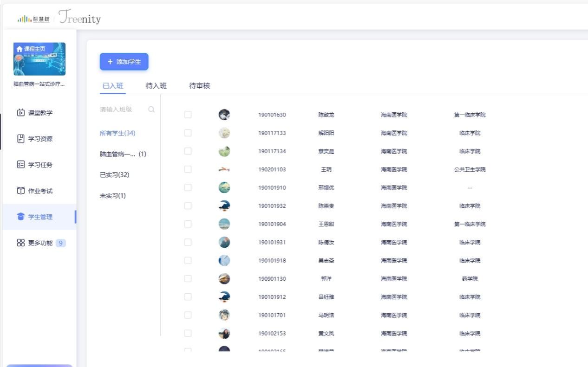This screenshot has width=588, height=367.
Task: Check the box for student 郭洋
Action: coord(188,278)
